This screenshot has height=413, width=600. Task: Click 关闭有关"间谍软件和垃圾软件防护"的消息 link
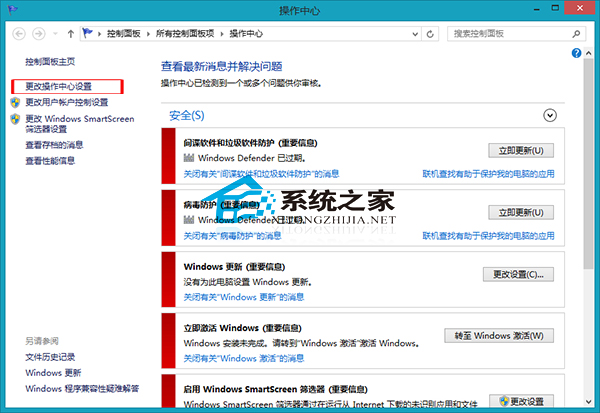261,174
